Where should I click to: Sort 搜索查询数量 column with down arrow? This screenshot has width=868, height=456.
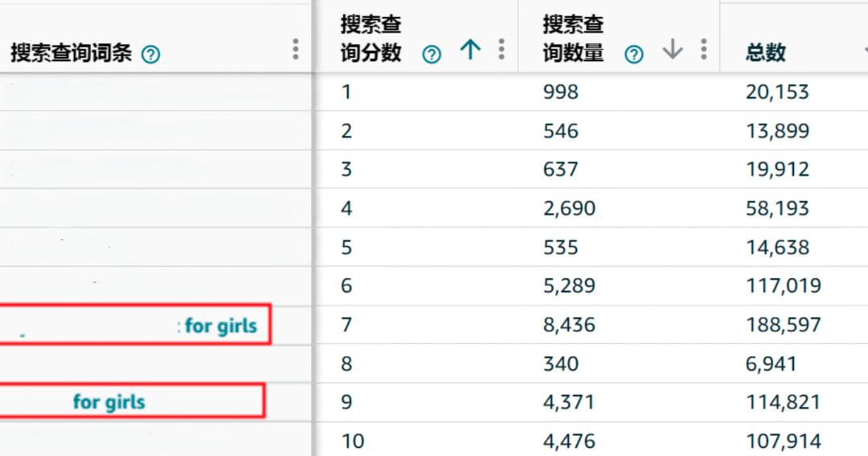coord(673,49)
